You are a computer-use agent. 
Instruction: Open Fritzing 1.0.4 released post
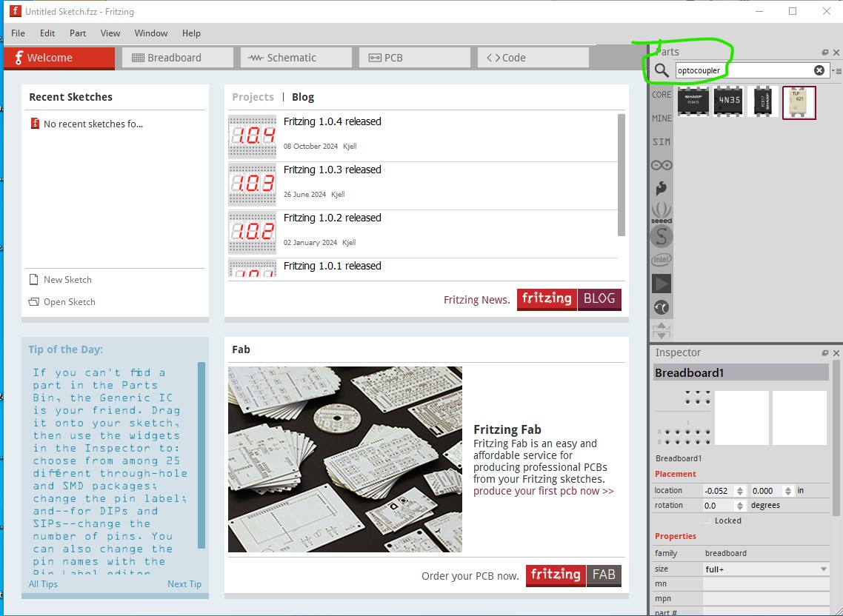pyautogui.click(x=332, y=122)
